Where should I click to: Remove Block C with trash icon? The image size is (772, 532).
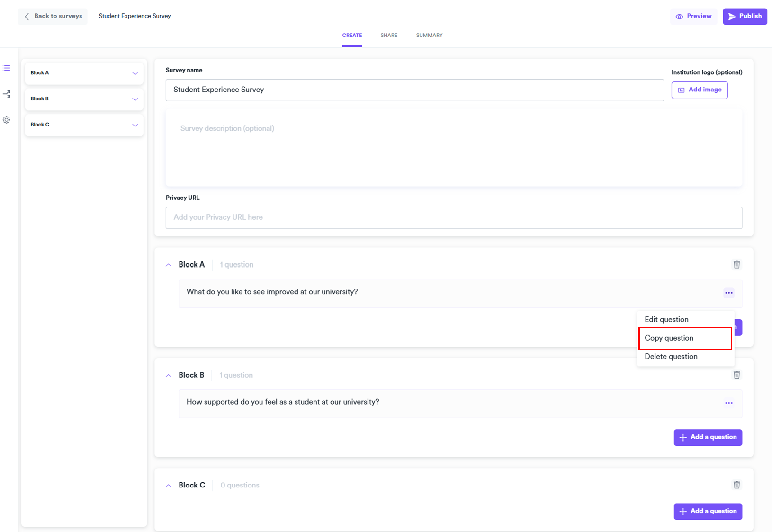736,485
